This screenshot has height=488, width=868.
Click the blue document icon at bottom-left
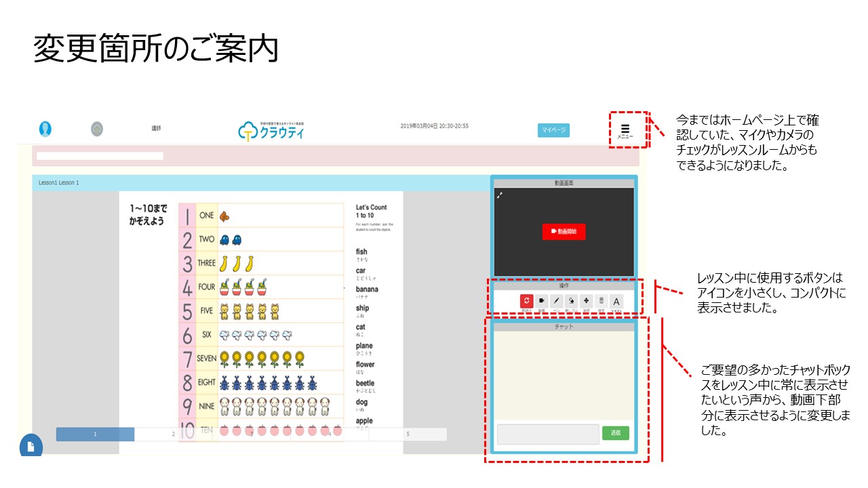click(31, 446)
